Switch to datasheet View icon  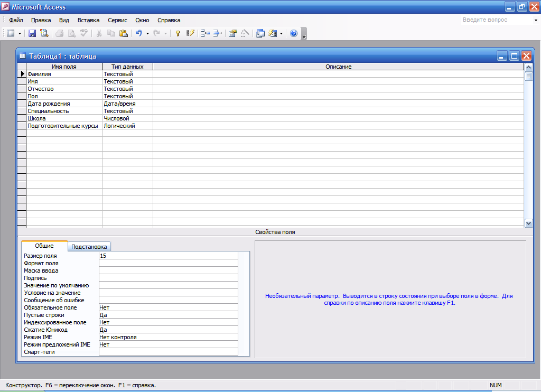(11, 33)
